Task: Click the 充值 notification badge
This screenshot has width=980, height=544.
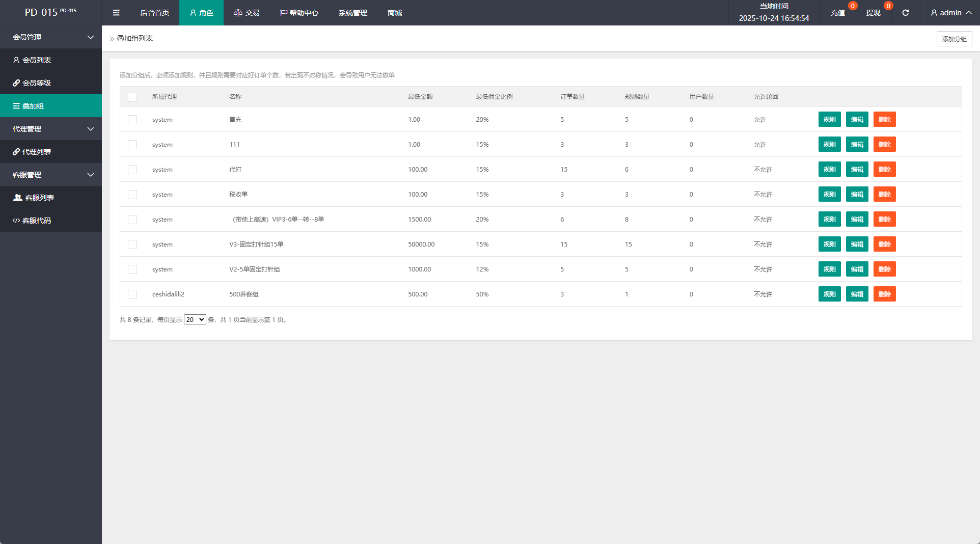Action: (852, 6)
